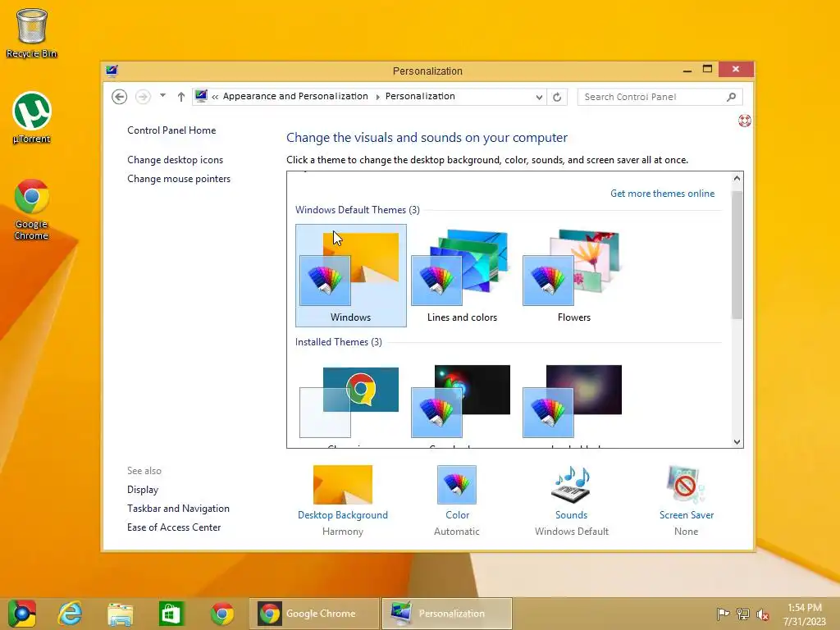This screenshot has width=840, height=630.
Task: Open the Screen Saver settings icon
Action: [x=686, y=485]
